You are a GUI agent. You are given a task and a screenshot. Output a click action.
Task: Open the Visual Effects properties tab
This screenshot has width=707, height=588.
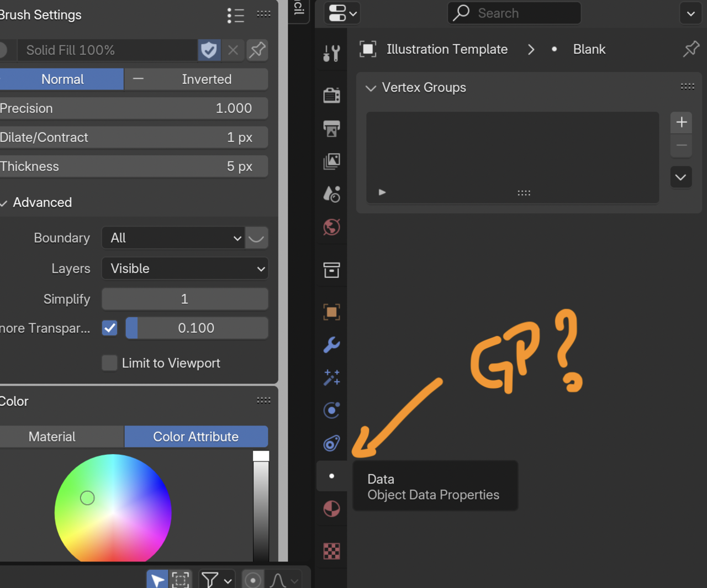click(331, 377)
